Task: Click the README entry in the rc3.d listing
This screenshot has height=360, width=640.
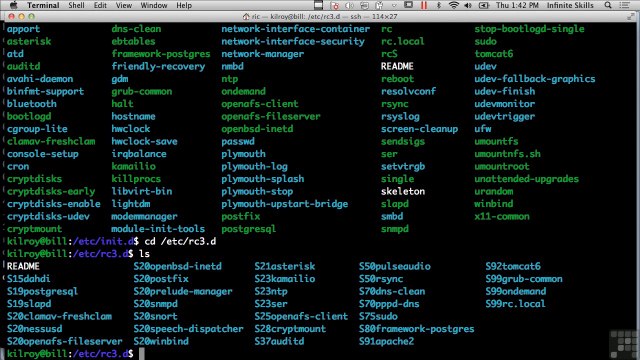Action: pos(23,266)
